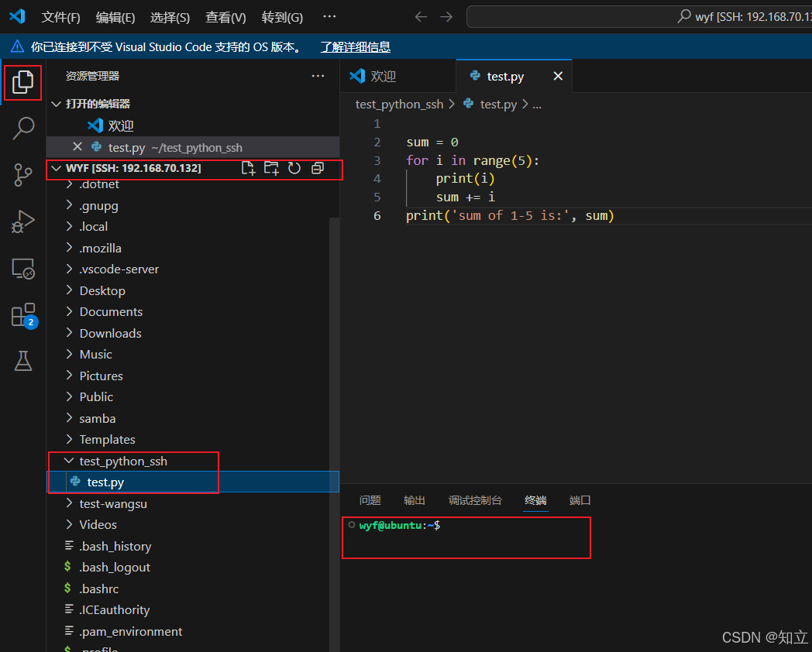
Task: Click the New File icon in explorer header
Action: [x=249, y=168]
